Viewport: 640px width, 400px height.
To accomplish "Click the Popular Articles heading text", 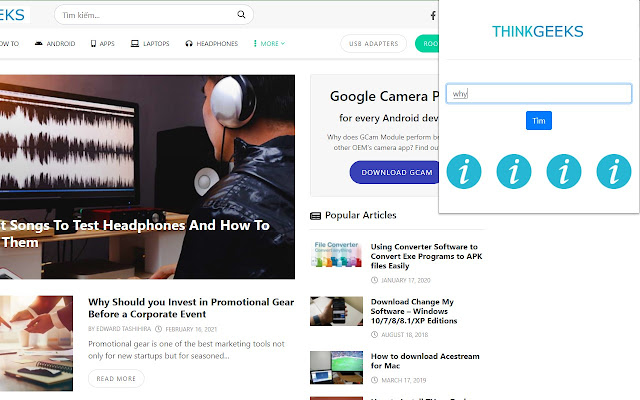I will click(x=360, y=215).
